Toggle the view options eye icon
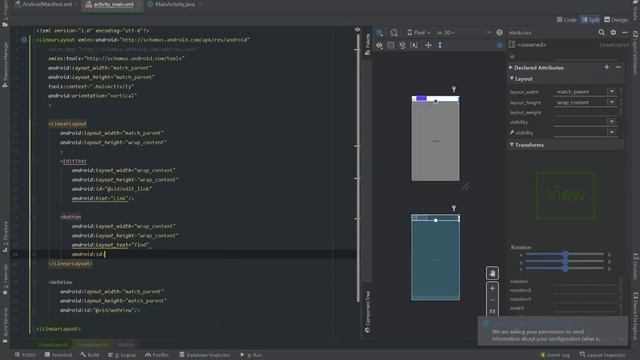The height and width of the screenshot is (360, 640). (380, 45)
